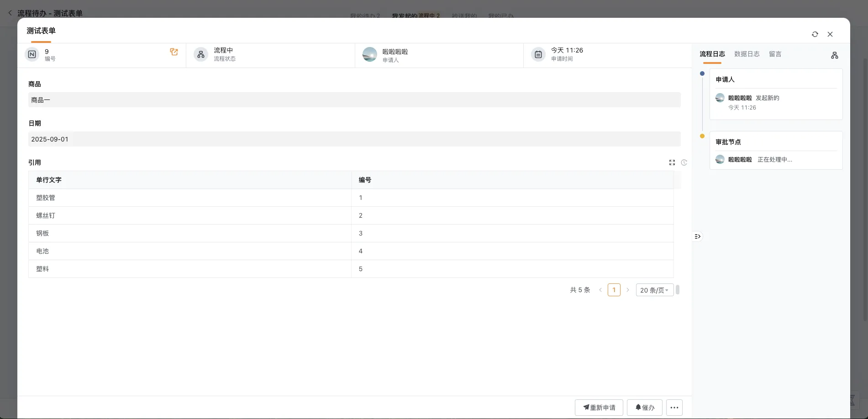
Task: Go to next page arrow
Action: click(x=628, y=290)
